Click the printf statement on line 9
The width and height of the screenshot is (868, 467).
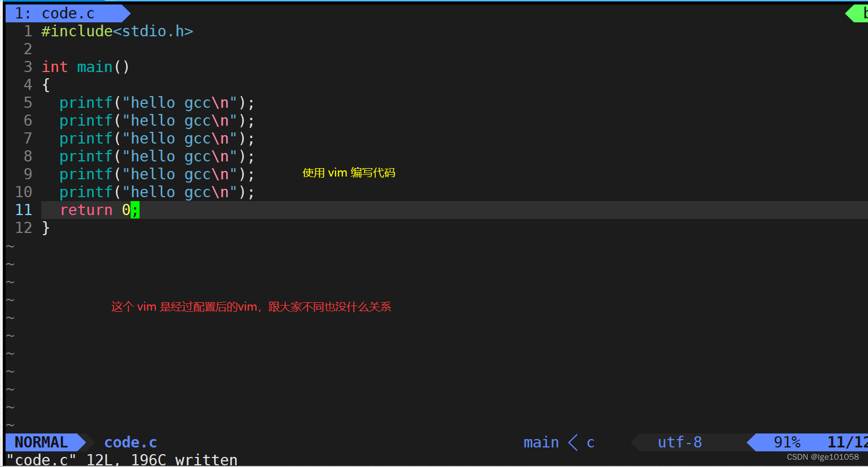click(157, 174)
